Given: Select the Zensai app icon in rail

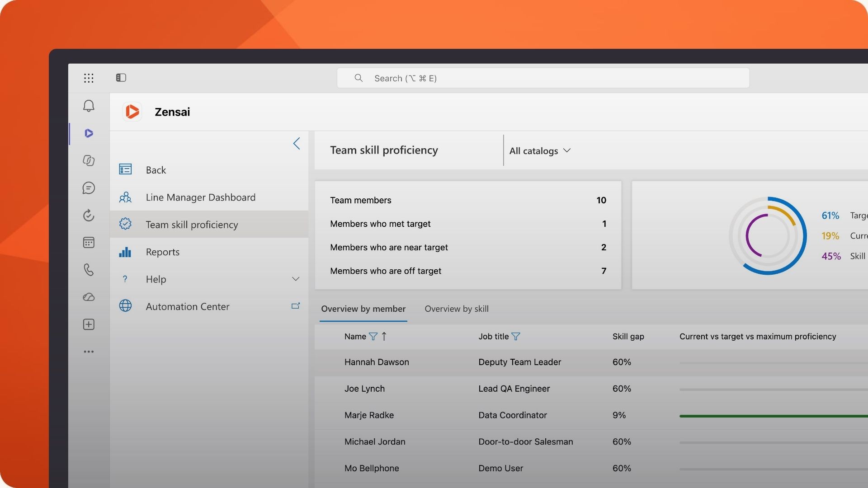Looking at the screenshot, I should pos(89,133).
